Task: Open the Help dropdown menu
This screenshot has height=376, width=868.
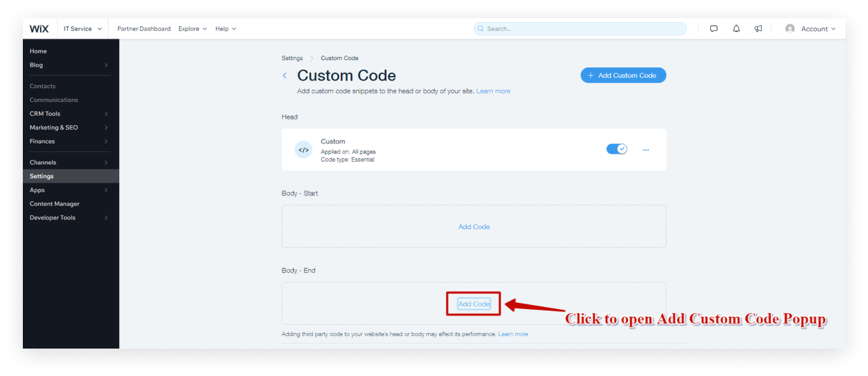Action: point(226,29)
